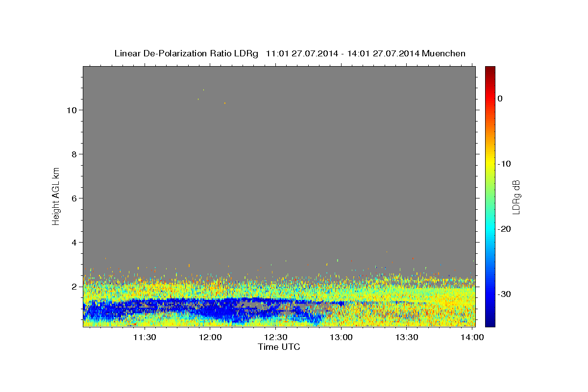
Task: Pick the yellow region of the colorbar
Action: [490, 162]
